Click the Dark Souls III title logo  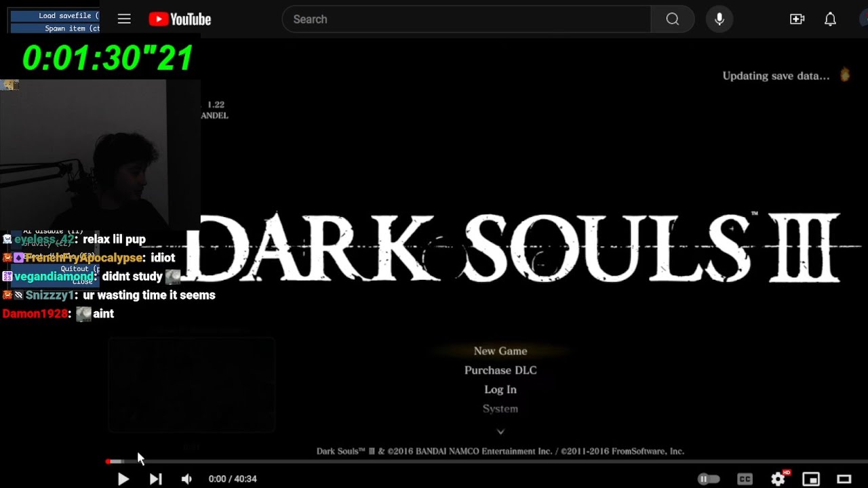pyautogui.click(x=513, y=248)
